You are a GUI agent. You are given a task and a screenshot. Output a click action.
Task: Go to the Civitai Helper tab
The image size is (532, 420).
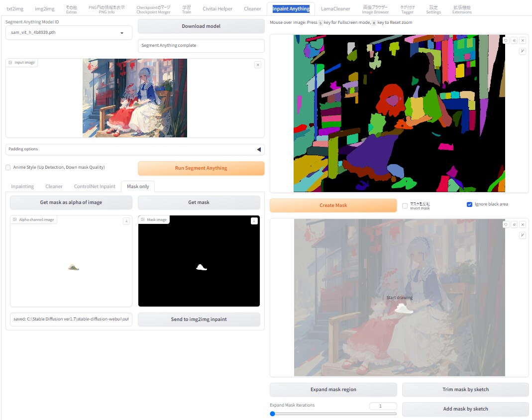pos(217,8)
